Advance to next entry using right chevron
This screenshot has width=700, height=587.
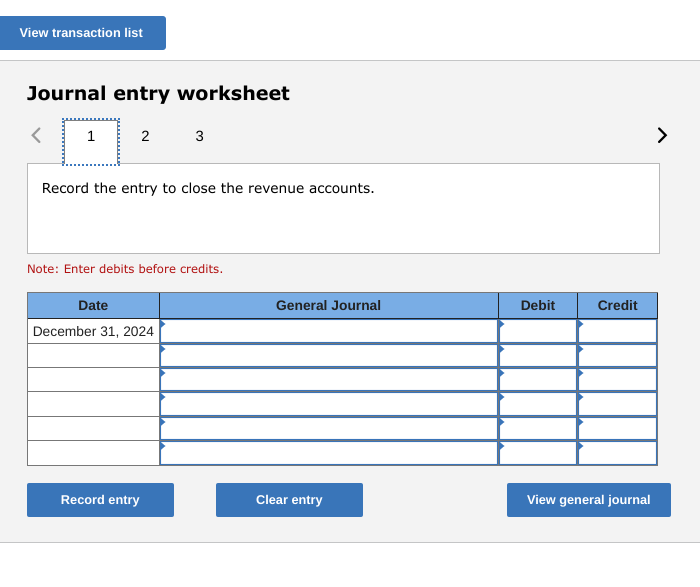(x=662, y=135)
